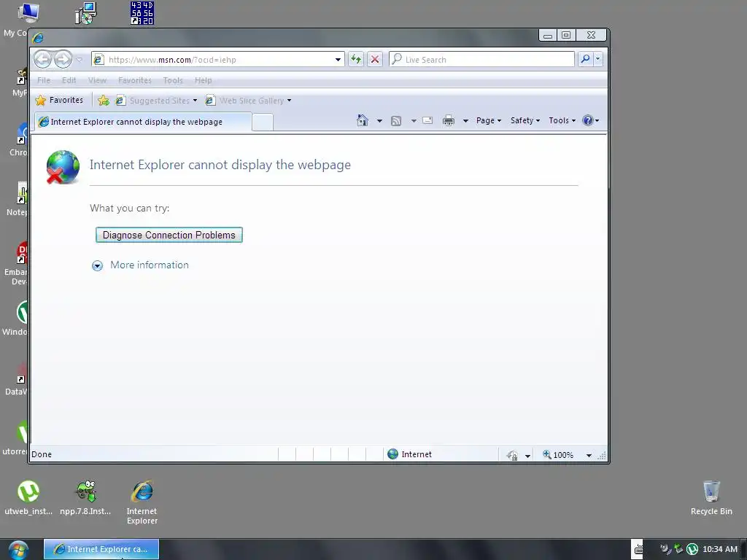Click the Read Mail envelope icon

point(427,120)
